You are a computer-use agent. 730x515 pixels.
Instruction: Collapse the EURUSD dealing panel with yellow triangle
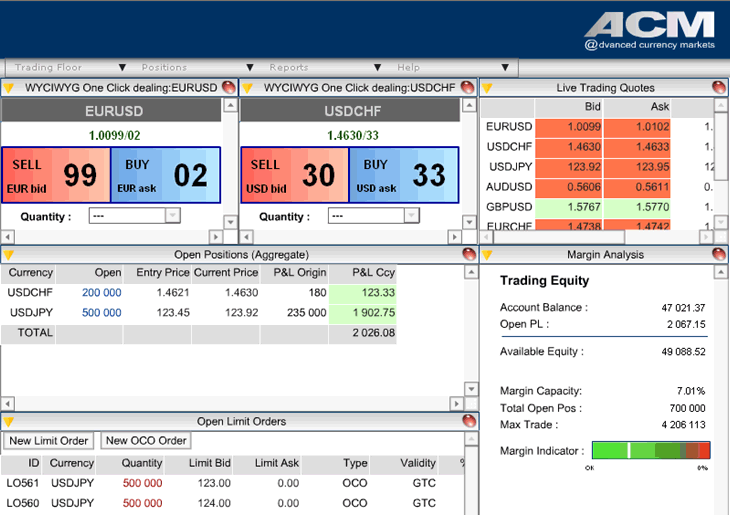(x=8, y=88)
